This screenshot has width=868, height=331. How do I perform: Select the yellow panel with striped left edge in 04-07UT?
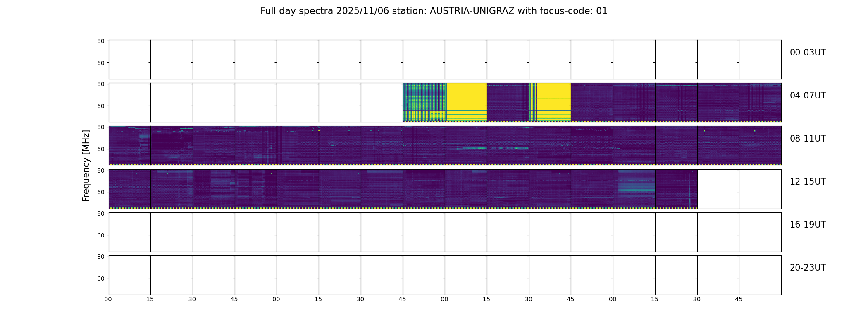coord(550,102)
